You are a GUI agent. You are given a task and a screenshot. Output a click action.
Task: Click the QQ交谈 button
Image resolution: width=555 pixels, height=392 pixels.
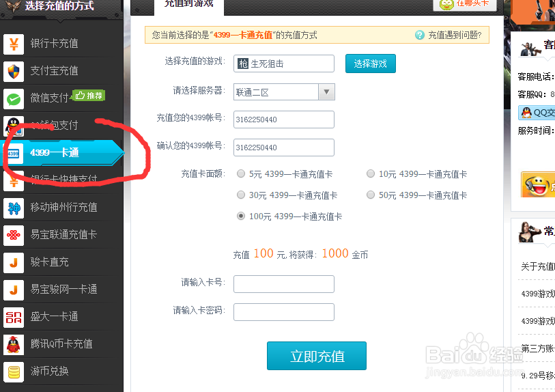537,113
